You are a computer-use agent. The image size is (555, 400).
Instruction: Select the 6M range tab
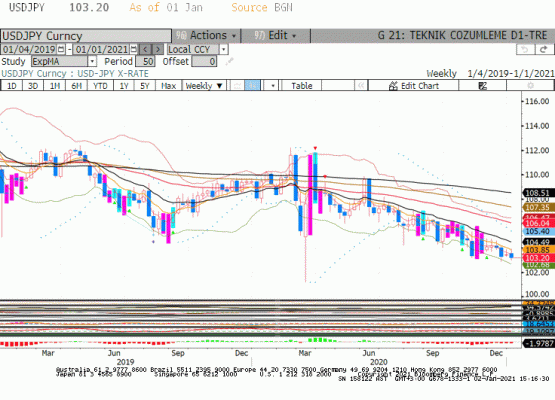coord(76,86)
